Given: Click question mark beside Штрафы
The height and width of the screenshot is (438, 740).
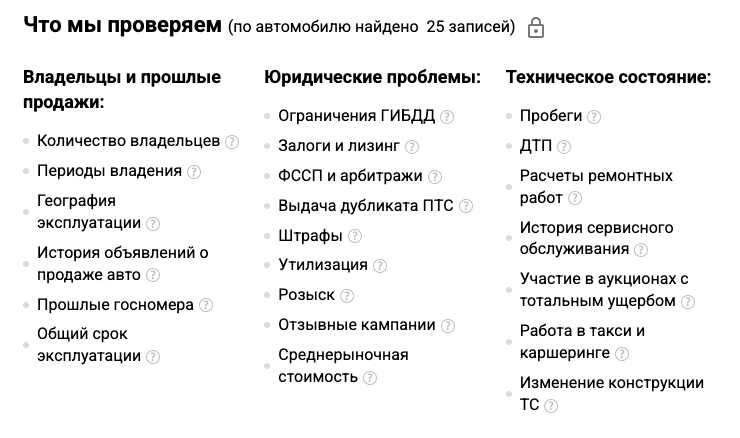Looking at the screenshot, I should coord(354,236).
